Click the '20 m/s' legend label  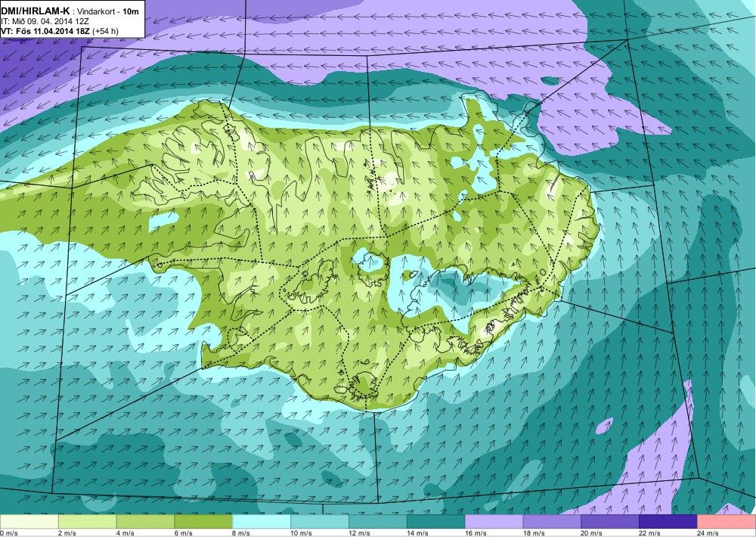[x=592, y=533]
